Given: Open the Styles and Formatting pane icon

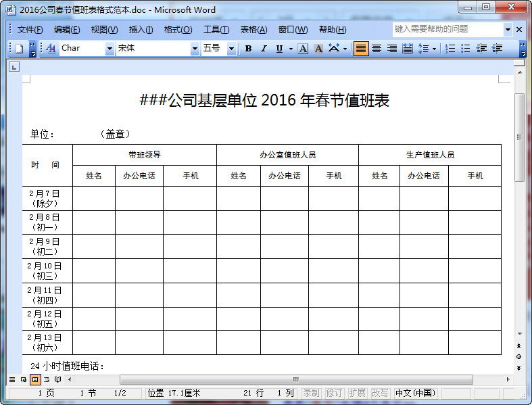Looking at the screenshot, I should tap(51, 49).
